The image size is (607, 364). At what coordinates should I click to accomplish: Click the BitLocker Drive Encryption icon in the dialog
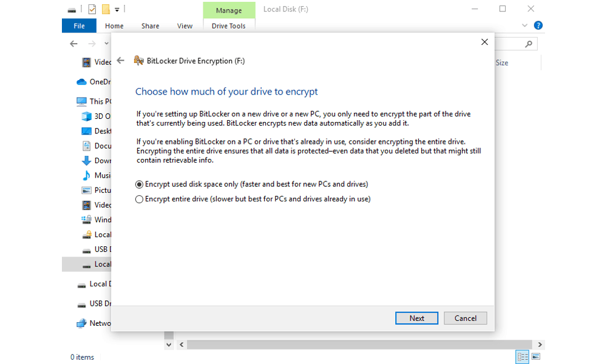(x=138, y=60)
